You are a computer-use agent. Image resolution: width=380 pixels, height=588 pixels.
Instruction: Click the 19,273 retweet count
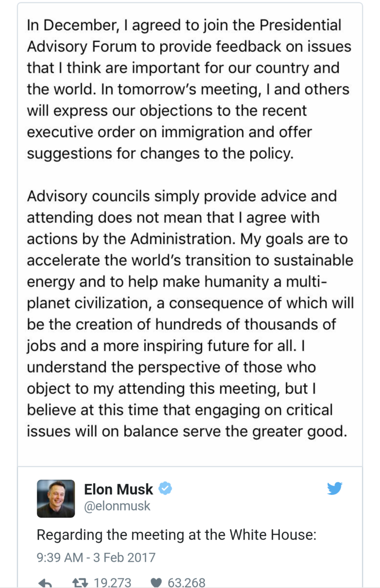(112, 583)
